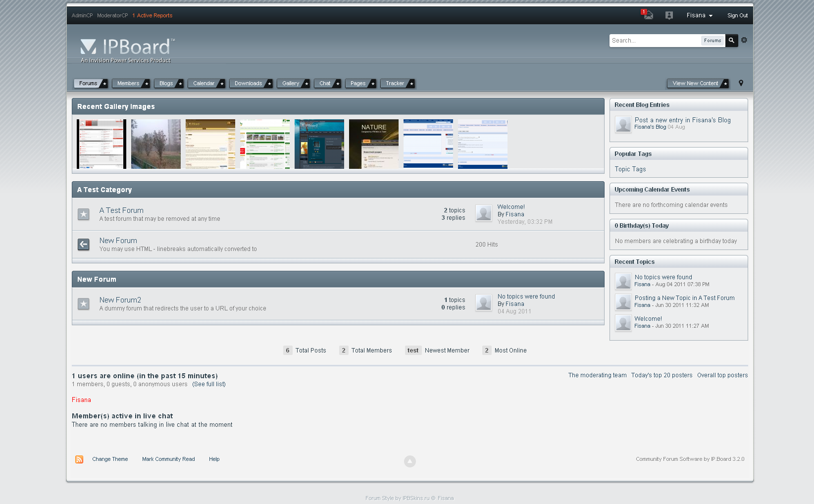Click the search magnifier button

[x=731, y=41]
